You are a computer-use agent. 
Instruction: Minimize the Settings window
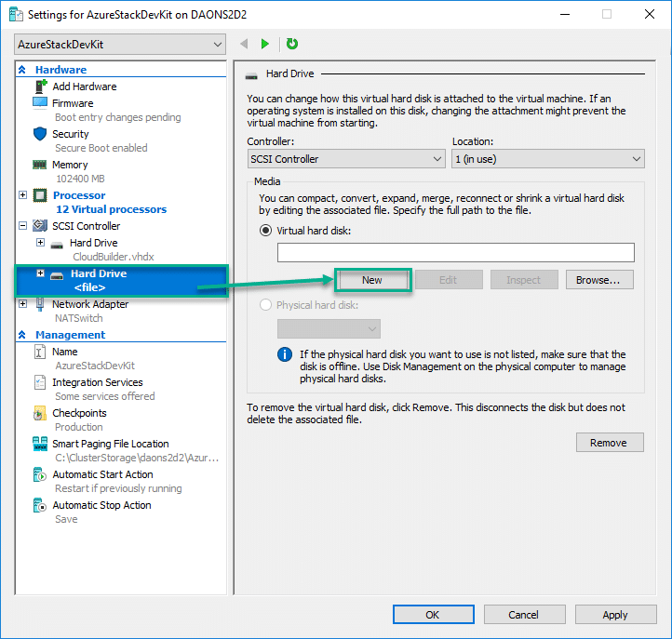(565, 14)
